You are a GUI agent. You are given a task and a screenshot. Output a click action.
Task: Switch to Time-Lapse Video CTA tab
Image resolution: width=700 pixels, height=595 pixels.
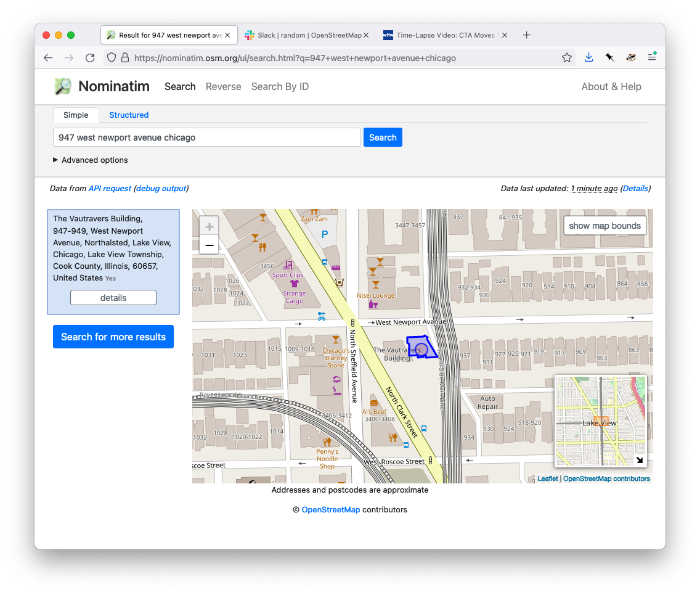click(x=445, y=35)
